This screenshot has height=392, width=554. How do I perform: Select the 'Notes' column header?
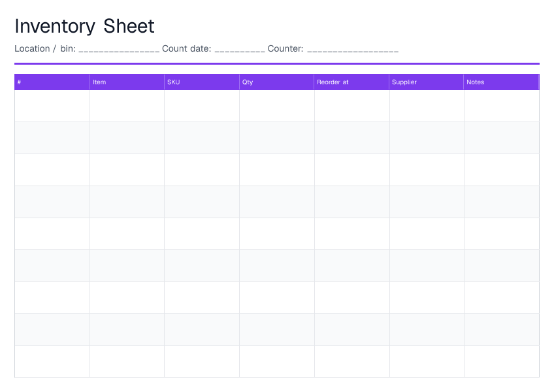(x=501, y=82)
